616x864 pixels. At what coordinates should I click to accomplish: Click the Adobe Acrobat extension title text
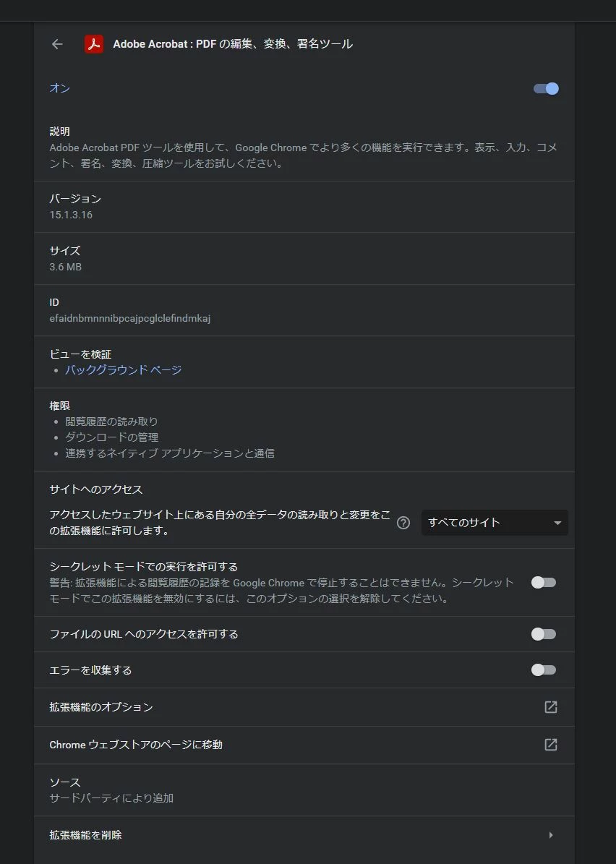[x=233, y=44]
